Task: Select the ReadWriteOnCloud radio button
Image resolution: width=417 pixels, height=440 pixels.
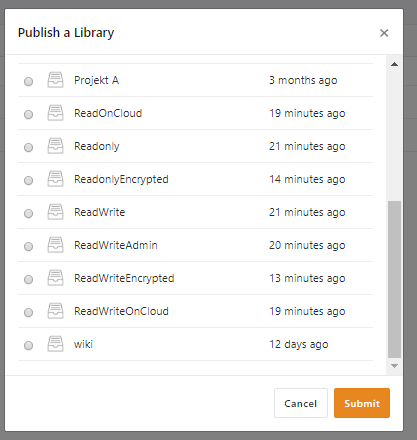Action: (x=29, y=312)
